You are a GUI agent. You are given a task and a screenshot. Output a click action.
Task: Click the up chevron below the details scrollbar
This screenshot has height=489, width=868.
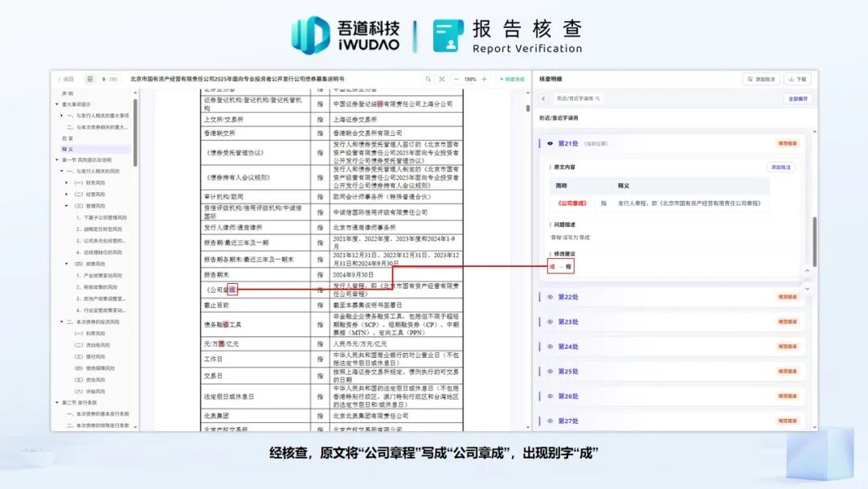807,271
